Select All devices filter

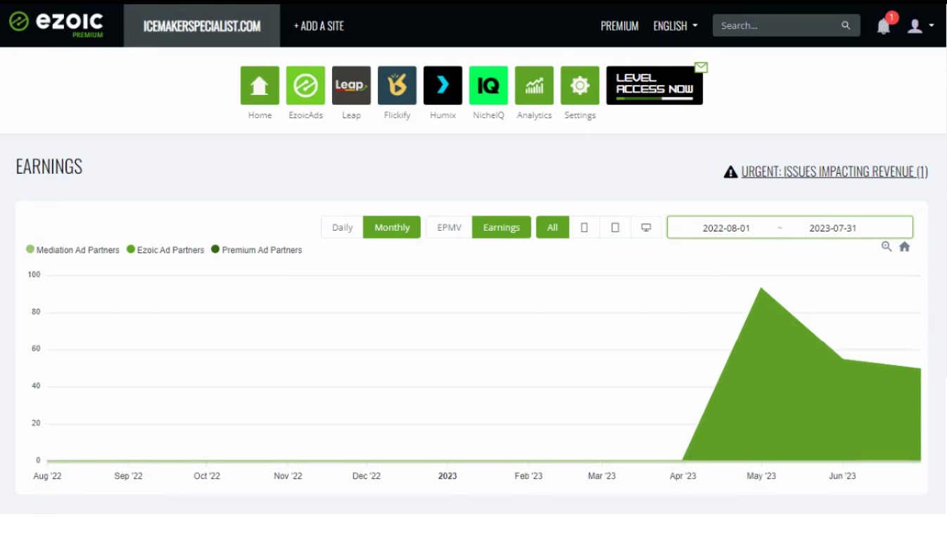[552, 227]
